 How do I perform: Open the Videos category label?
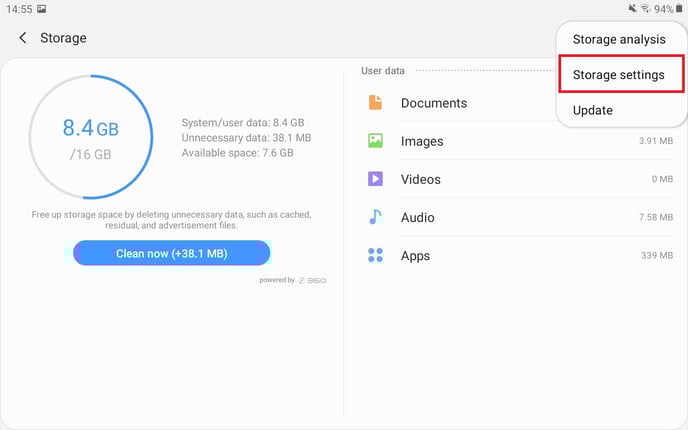click(x=421, y=179)
